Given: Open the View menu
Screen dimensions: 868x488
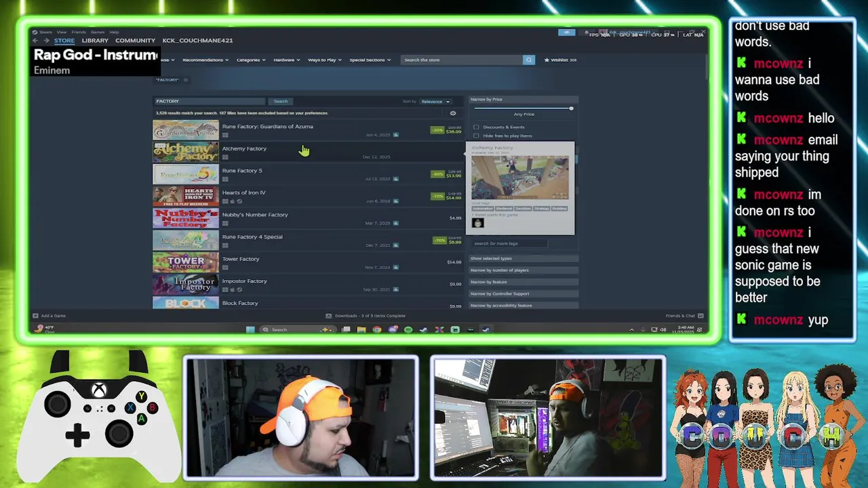Looking at the screenshot, I should (62, 32).
